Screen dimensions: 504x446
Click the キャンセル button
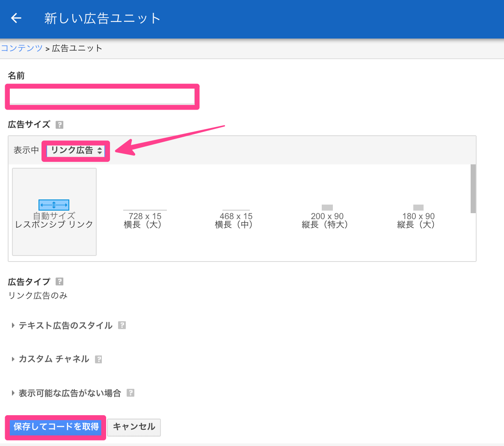point(134,427)
